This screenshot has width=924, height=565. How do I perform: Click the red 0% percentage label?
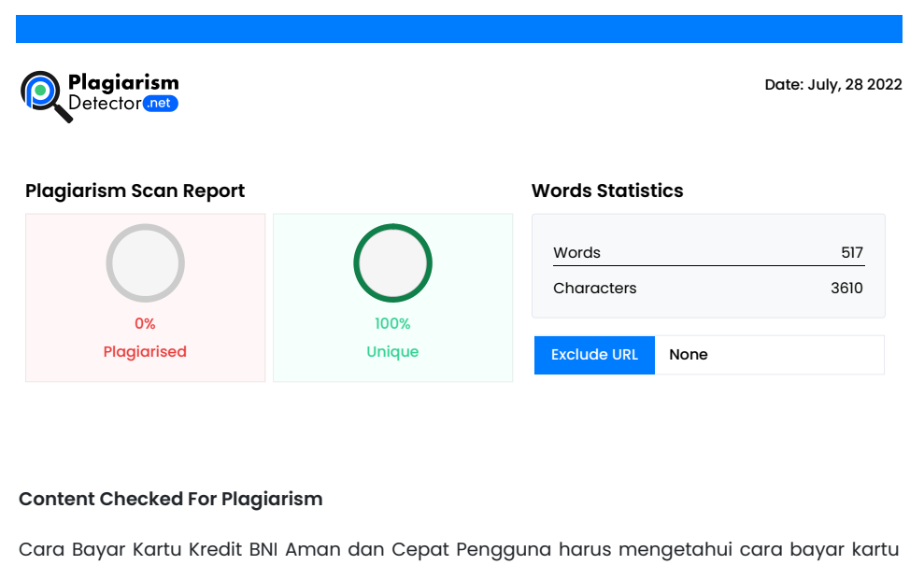pos(145,323)
